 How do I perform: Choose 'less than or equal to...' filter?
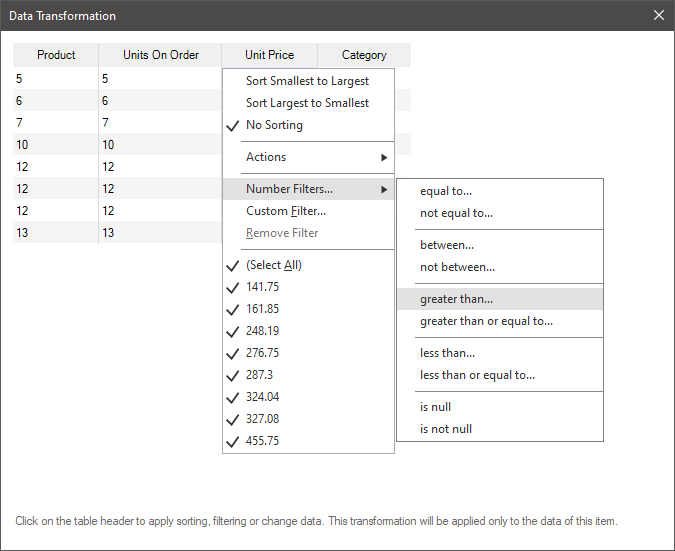[477, 375]
